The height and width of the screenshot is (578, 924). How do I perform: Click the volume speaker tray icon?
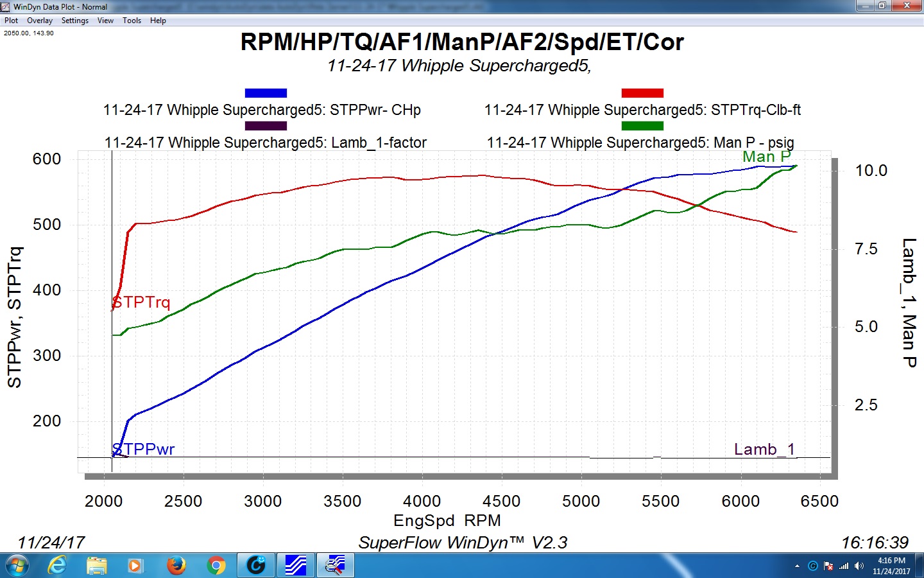[859, 566]
